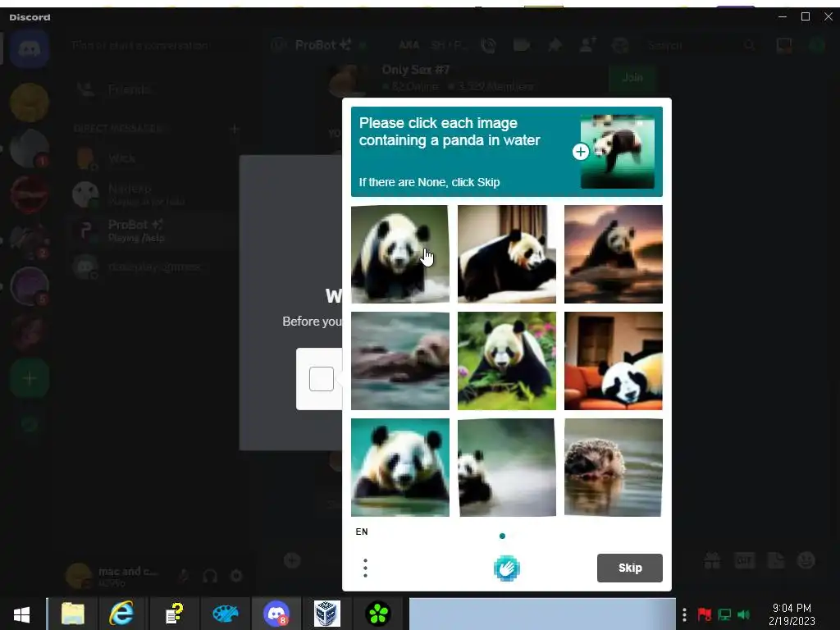Image resolution: width=840 pixels, height=630 pixels.
Task: Open the VirtualBox cube taskbar icon
Action: (x=326, y=614)
